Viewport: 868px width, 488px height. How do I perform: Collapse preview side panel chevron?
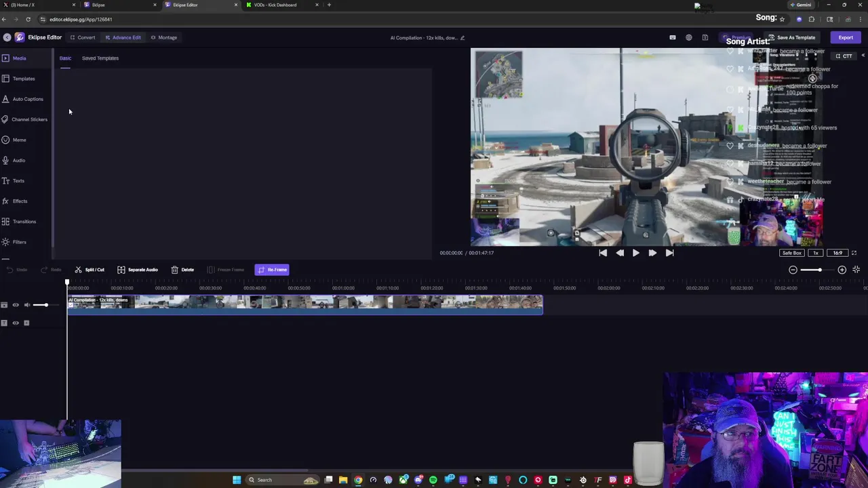pyautogui.click(x=863, y=56)
